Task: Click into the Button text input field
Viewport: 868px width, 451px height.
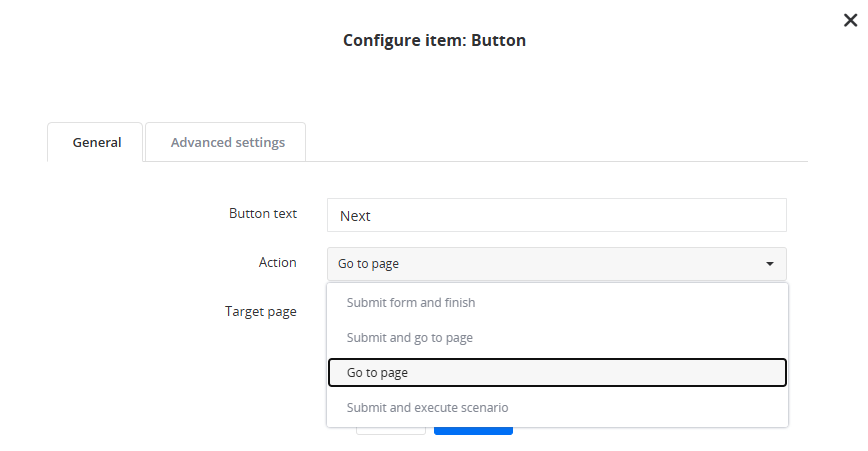Action: pyautogui.click(x=556, y=215)
